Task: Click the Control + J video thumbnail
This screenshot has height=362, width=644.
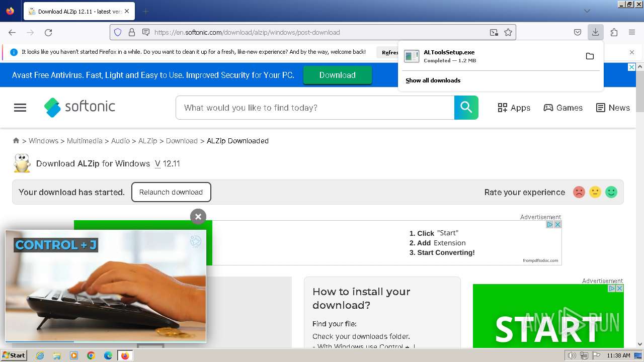Action: click(x=106, y=286)
